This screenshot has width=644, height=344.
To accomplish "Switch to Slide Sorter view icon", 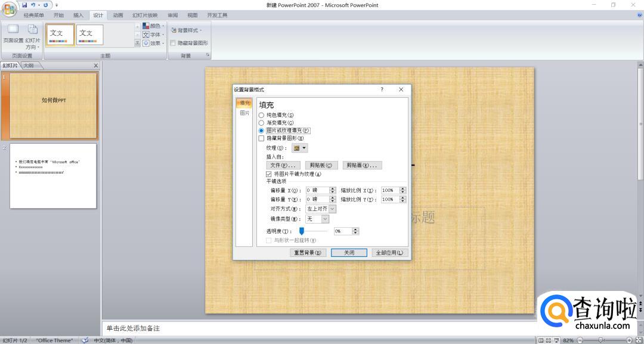I will tap(549, 340).
